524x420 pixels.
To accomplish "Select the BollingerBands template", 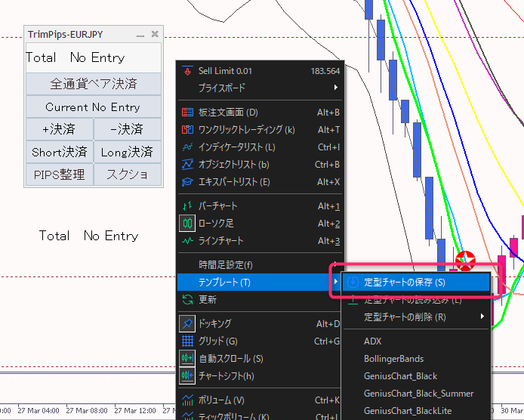I will [x=393, y=359].
